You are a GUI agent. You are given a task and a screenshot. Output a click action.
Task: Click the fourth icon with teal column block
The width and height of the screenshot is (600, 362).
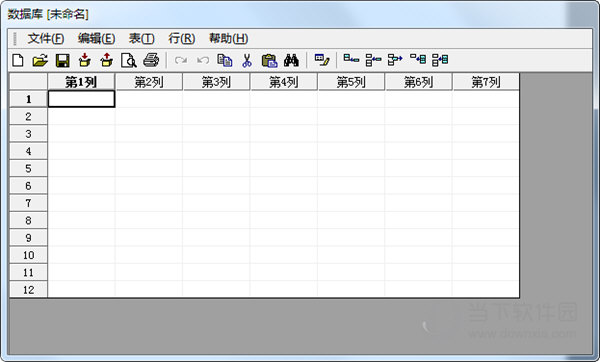[418, 59]
